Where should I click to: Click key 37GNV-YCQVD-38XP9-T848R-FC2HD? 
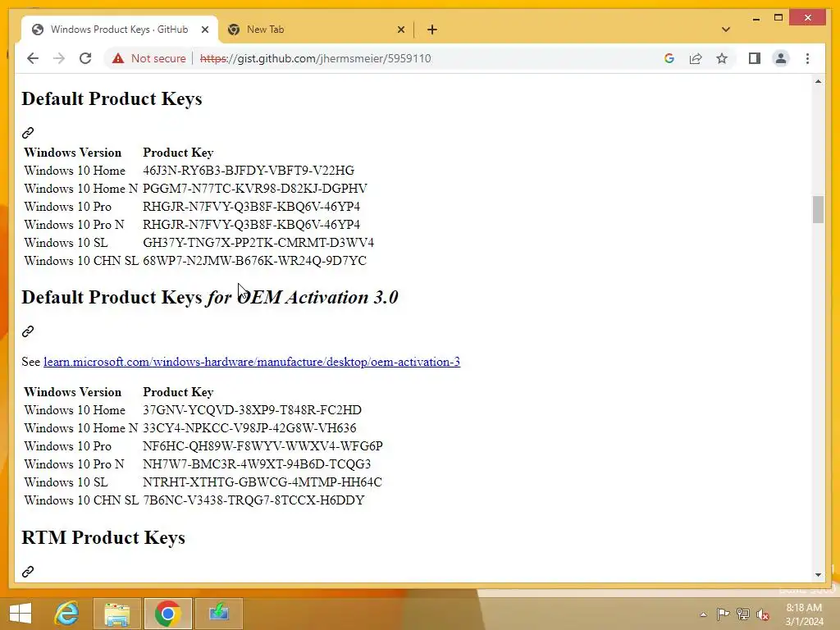point(253,410)
